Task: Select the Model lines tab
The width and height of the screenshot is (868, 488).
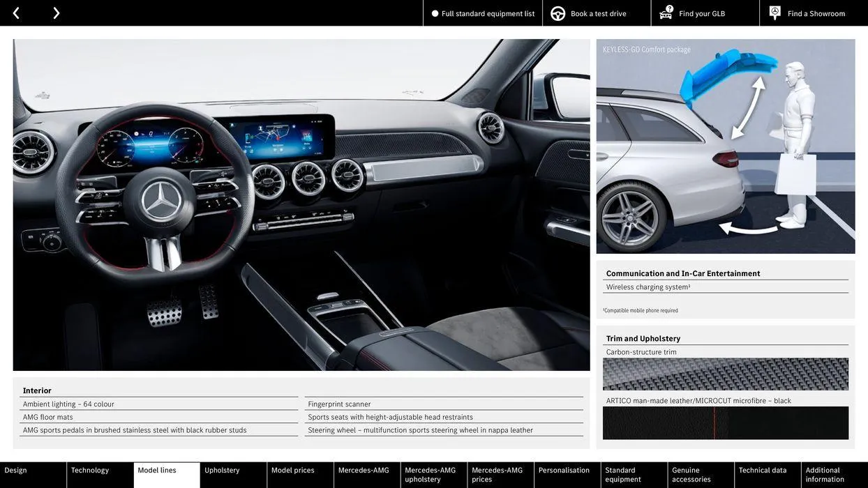Action: (158, 469)
